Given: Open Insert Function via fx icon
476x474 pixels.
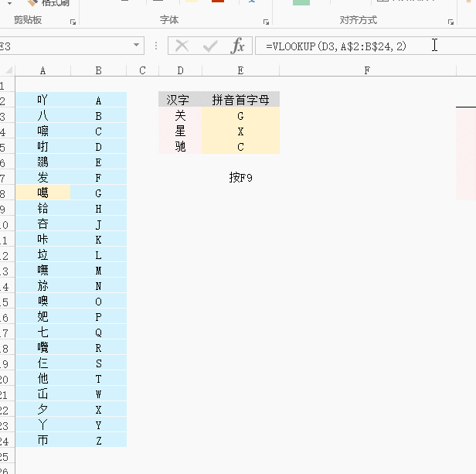Looking at the screenshot, I should pyautogui.click(x=238, y=46).
